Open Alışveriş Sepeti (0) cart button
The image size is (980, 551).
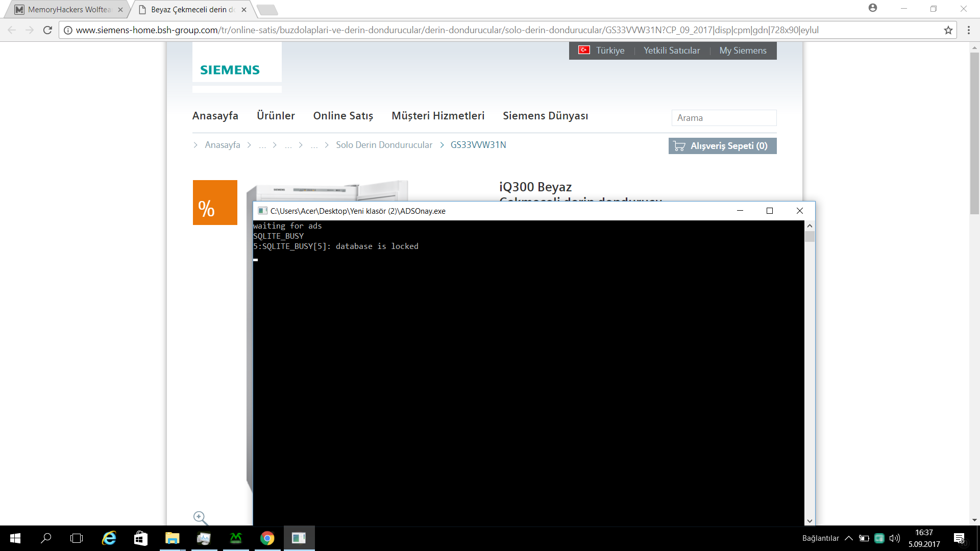click(722, 146)
